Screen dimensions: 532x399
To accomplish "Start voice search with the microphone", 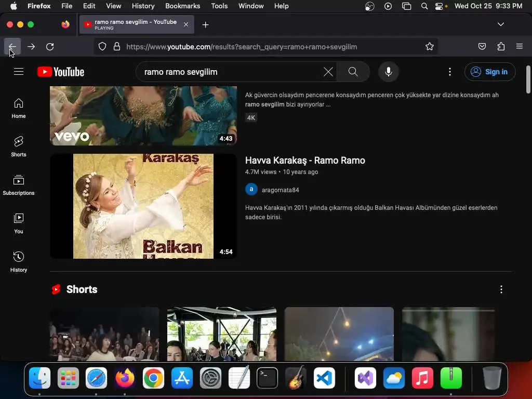I will [x=389, y=72].
